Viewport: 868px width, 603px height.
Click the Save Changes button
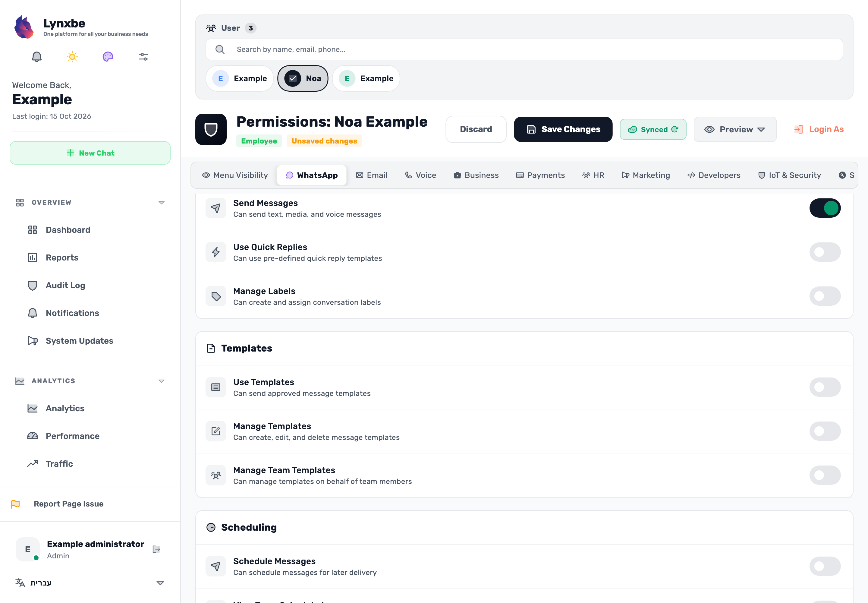tap(563, 129)
